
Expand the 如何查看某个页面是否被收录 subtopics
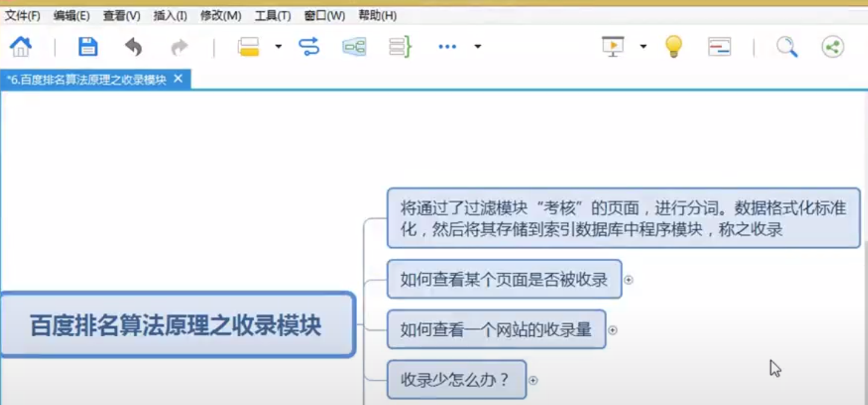pyautogui.click(x=628, y=280)
